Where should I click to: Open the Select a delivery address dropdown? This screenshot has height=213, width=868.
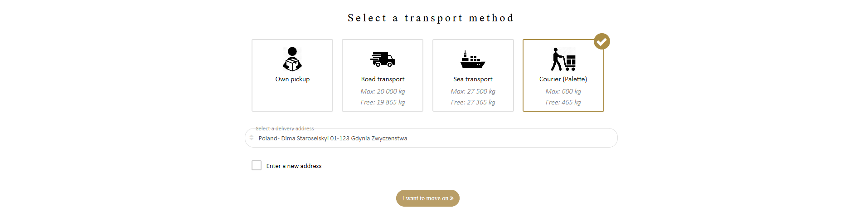[431, 138]
